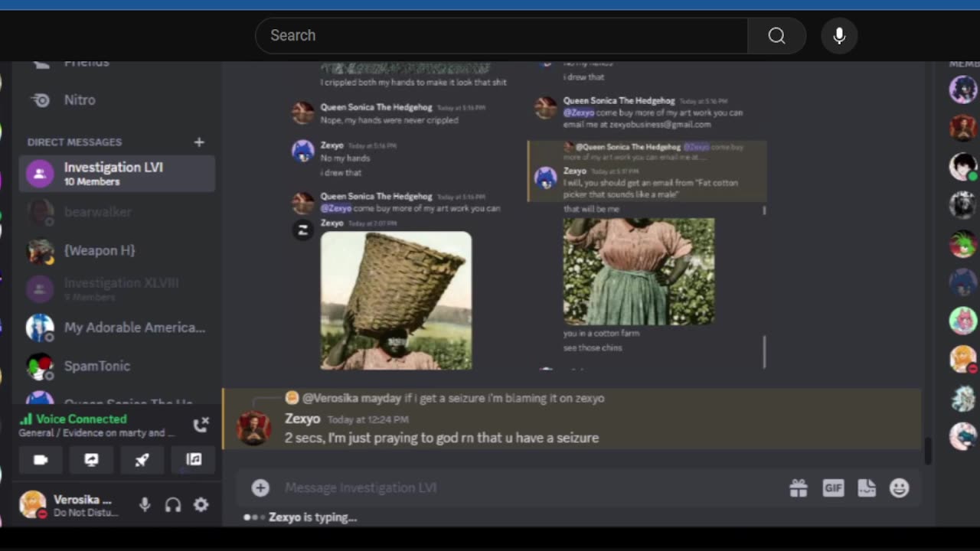Open orange-haired member avatar with do-not-disturb badge
Image resolution: width=980 pixels, height=551 pixels.
coord(963,358)
